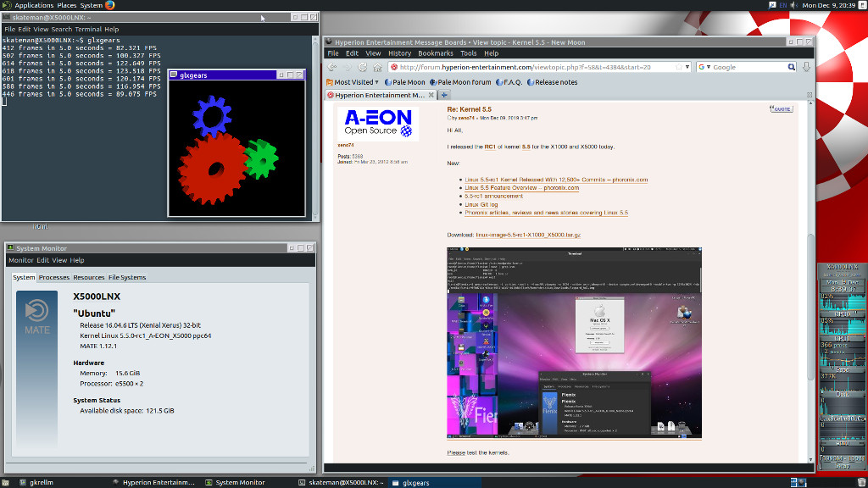Screen dimensions: 868x488
Task: Open System Monitor's View menu
Action: [x=59, y=260]
